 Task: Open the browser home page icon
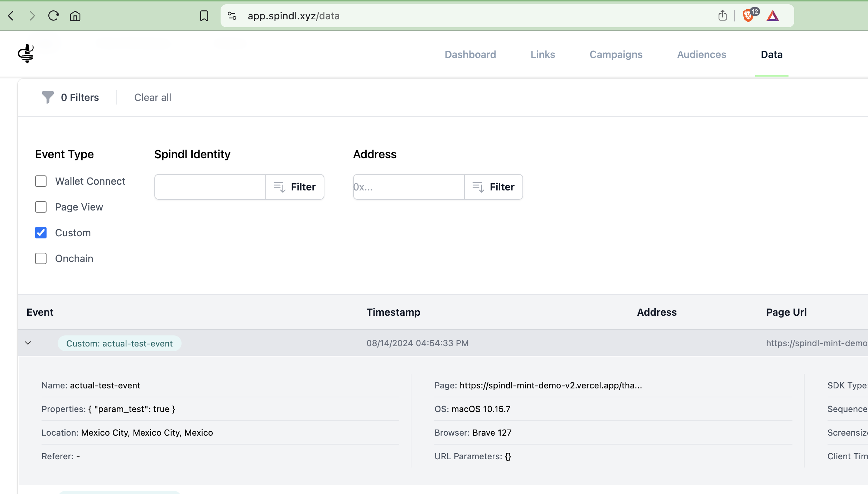point(75,16)
